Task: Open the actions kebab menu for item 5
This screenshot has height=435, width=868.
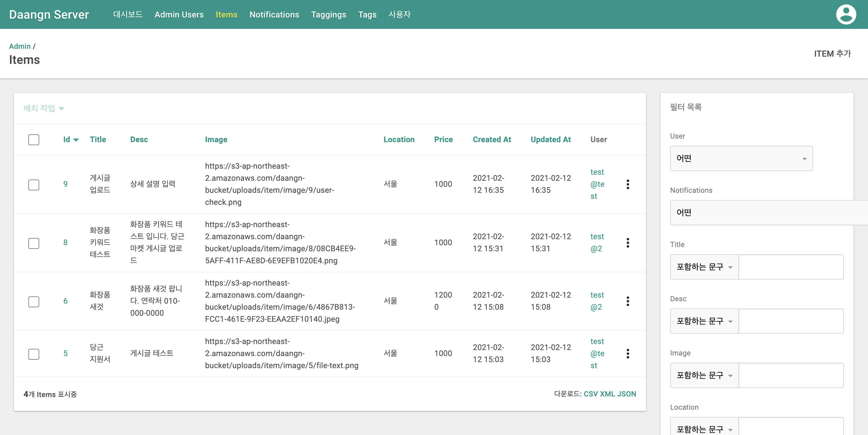Action: point(628,354)
